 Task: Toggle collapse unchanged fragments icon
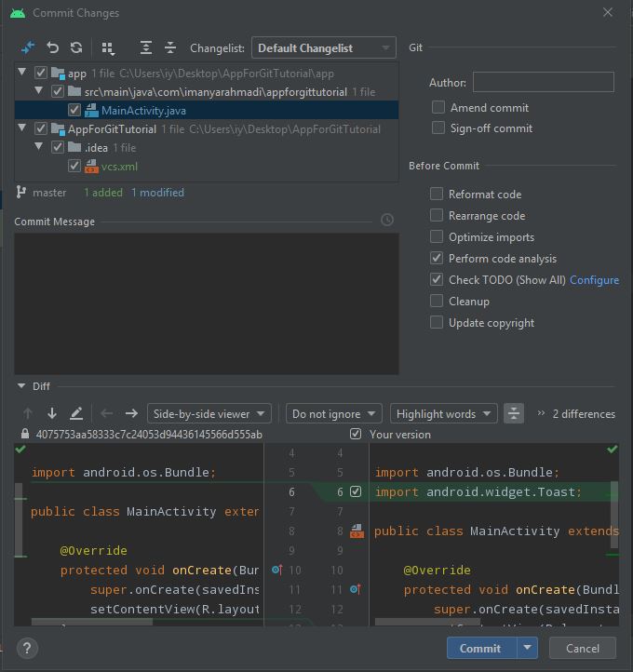[x=514, y=413]
